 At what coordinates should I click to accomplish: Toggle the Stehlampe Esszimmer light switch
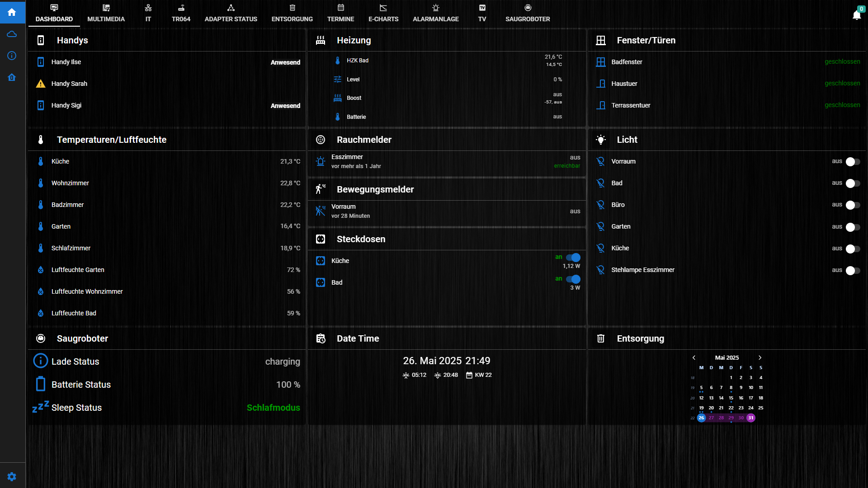pos(853,270)
